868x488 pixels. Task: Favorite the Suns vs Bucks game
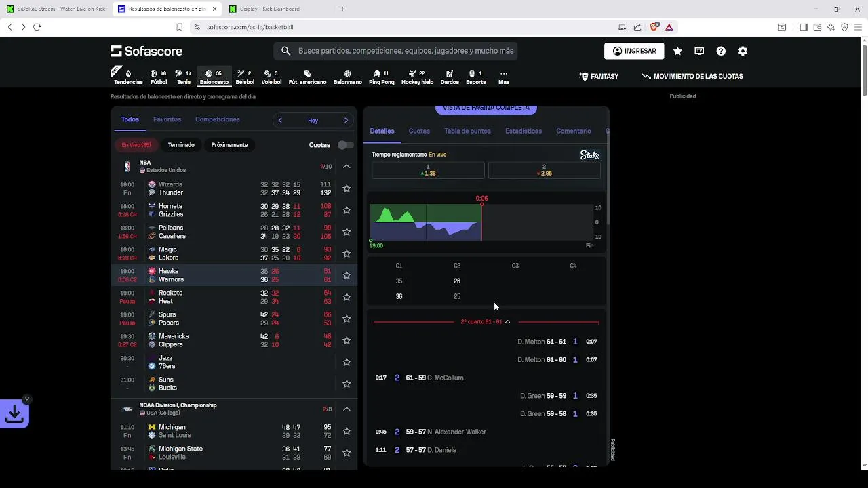coord(347,384)
